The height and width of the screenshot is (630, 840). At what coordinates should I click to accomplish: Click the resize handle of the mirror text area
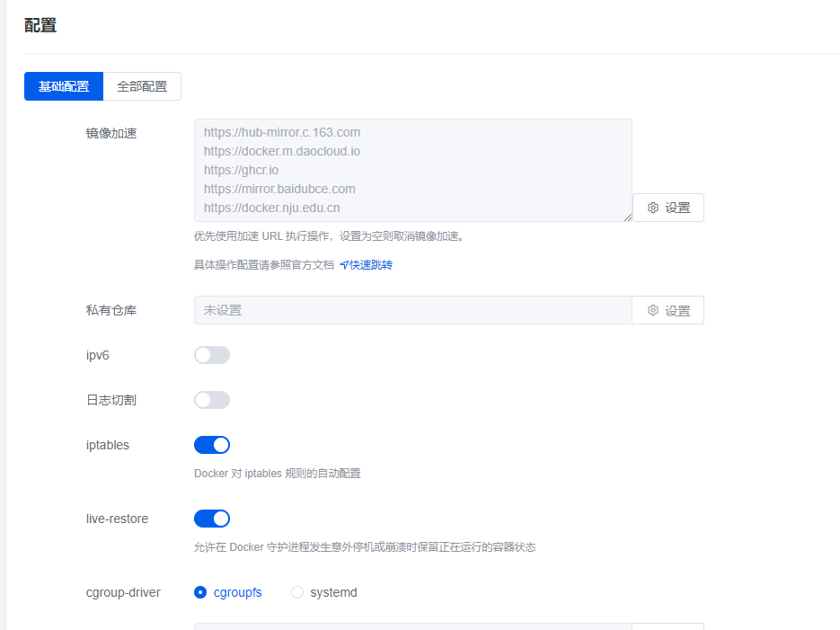(628, 217)
